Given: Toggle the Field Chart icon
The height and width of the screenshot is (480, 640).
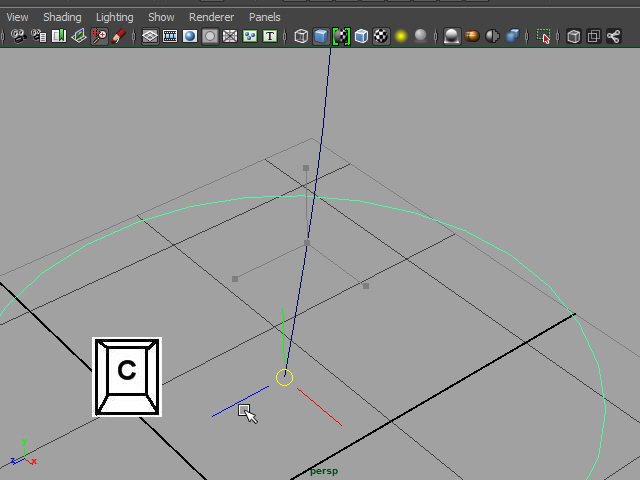Looking at the screenshot, I should (x=230, y=36).
